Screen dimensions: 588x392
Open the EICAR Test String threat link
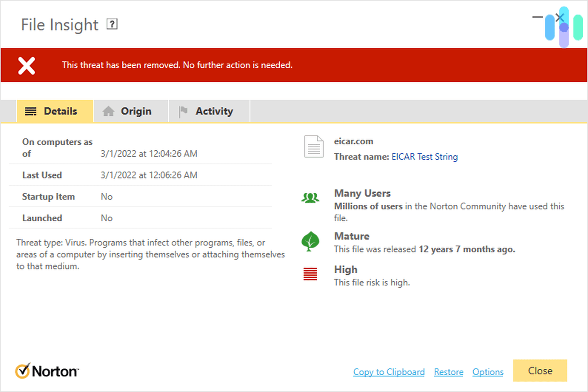pyautogui.click(x=424, y=157)
